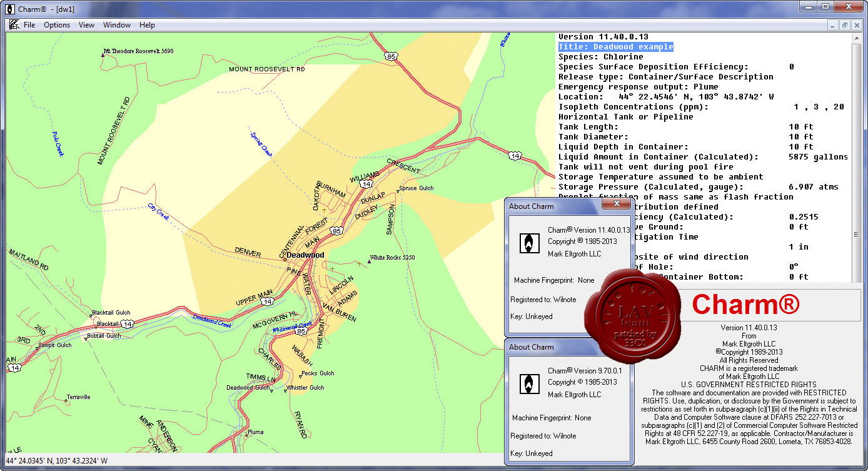The height and width of the screenshot is (471, 868).
Task: Click the Spring Creek label on map
Action: [261, 144]
